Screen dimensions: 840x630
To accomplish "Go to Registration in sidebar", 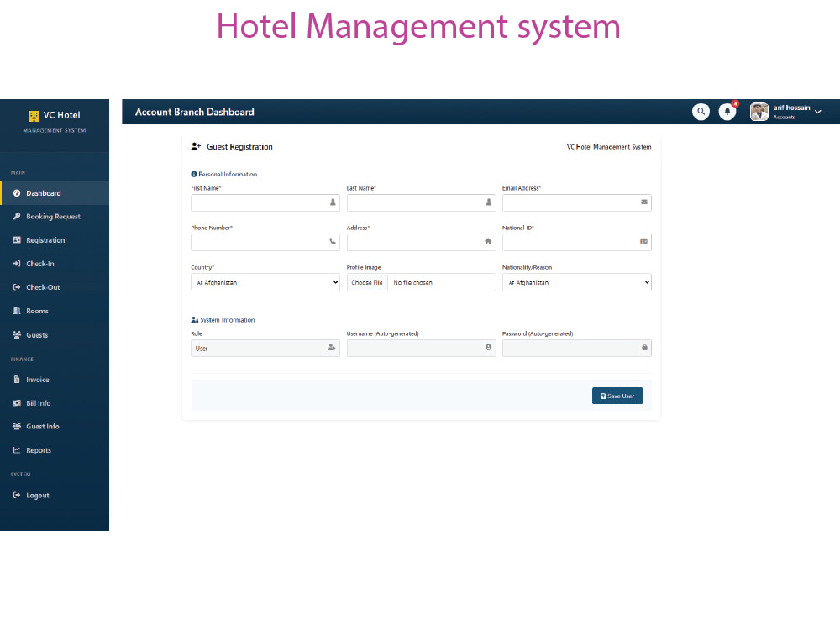I will 55,240.
